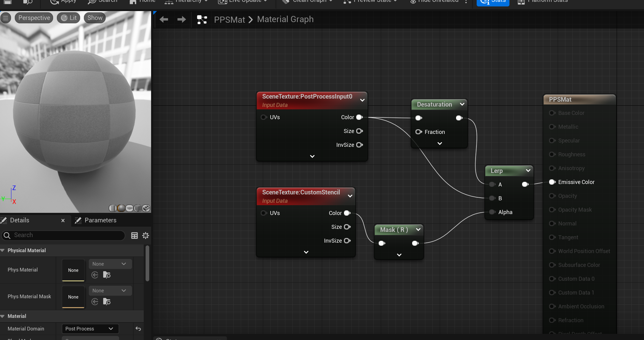Browse to Phys Material asset in content browser
The width and height of the screenshot is (644, 340).
pyautogui.click(x=107, y=275)
